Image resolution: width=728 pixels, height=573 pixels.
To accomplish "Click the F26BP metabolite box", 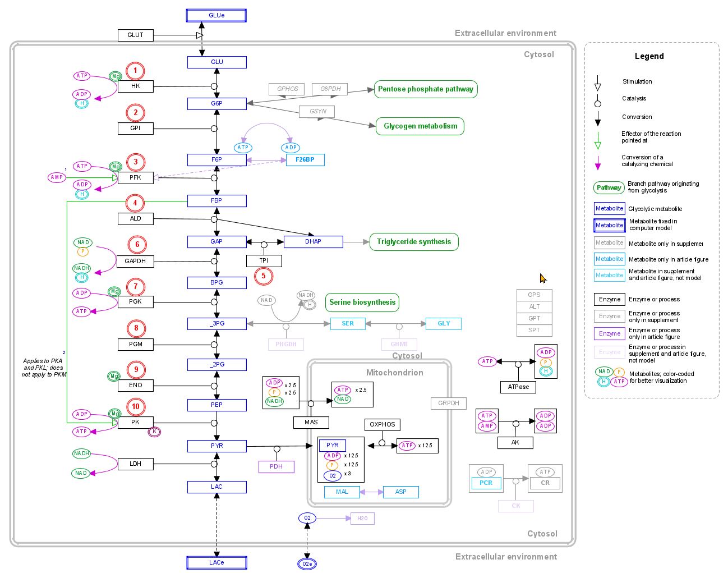I will click(305, 160).
